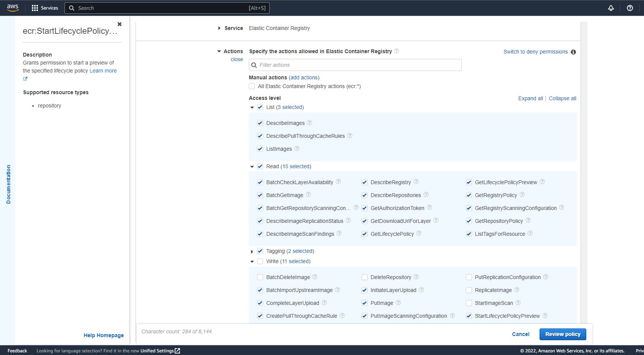Show help icon for GetDownloadUrlForLayer
Screen dimensions: 644x355
tap(436, 220)
